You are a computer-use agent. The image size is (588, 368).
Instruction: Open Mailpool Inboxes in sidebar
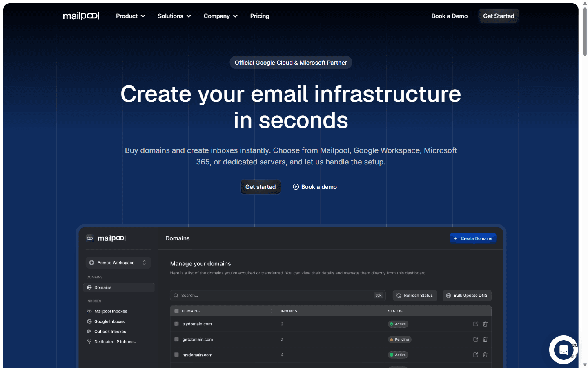[107, 311]
